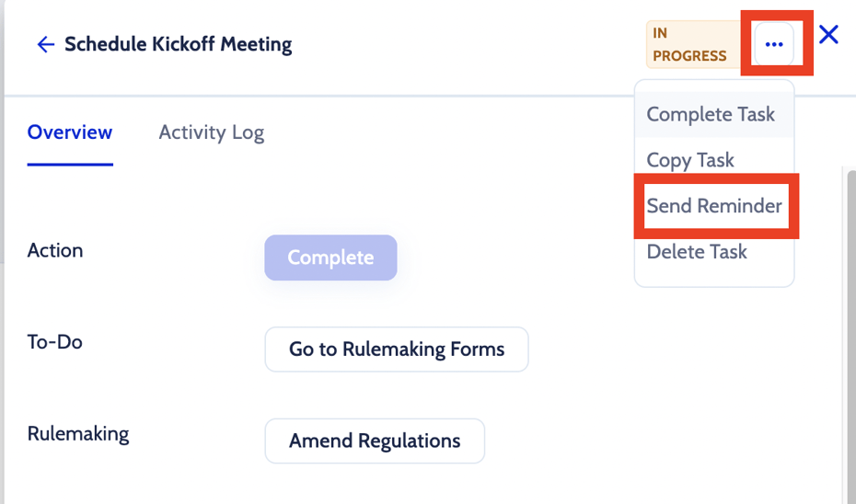The width and height of the screenshot is (856, 504).
Task: Click Send Reminder menu entry
Action: [714, 206]
